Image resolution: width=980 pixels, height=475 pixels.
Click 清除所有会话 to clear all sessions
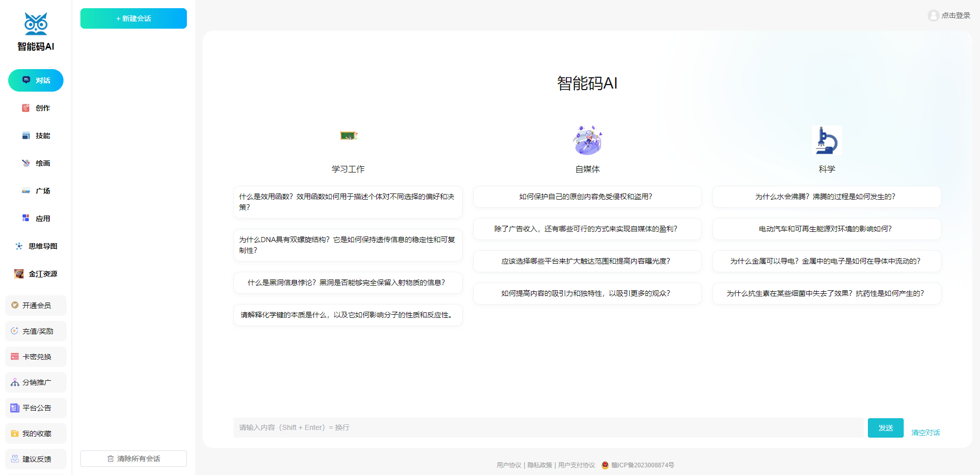133,458
